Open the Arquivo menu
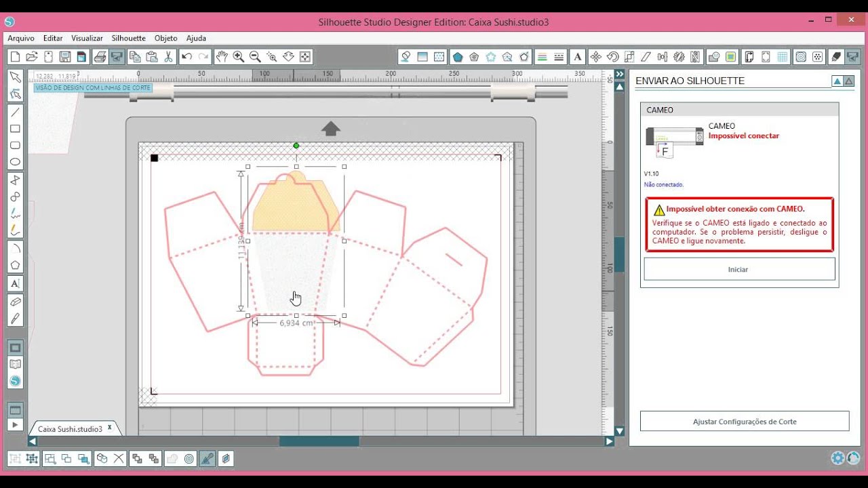868x488 pixels. coord(21,39)
